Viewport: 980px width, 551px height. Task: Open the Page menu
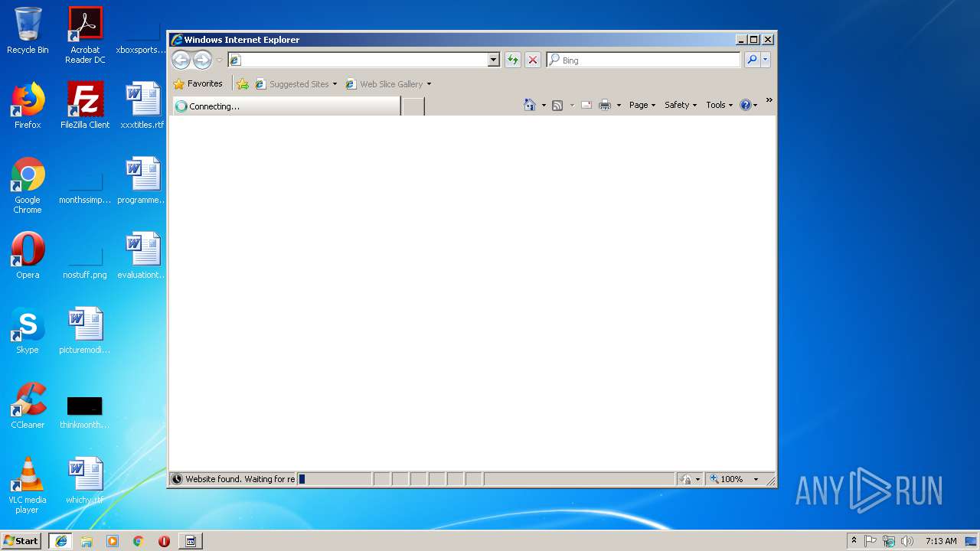coord(642,105)
